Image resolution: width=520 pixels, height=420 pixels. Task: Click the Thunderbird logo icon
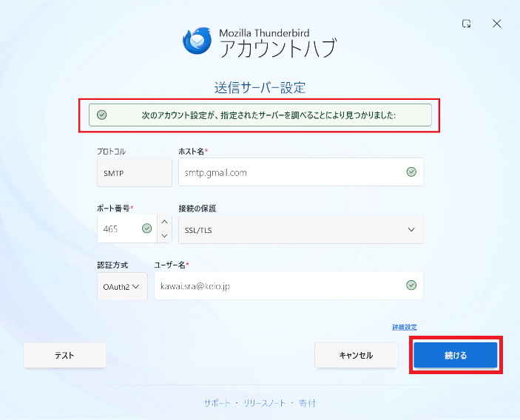click(197, 41)
